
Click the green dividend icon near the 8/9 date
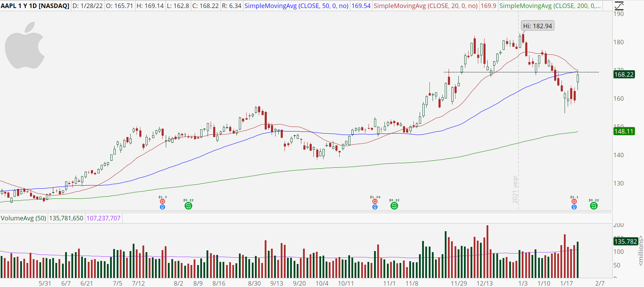pos(188,206)
